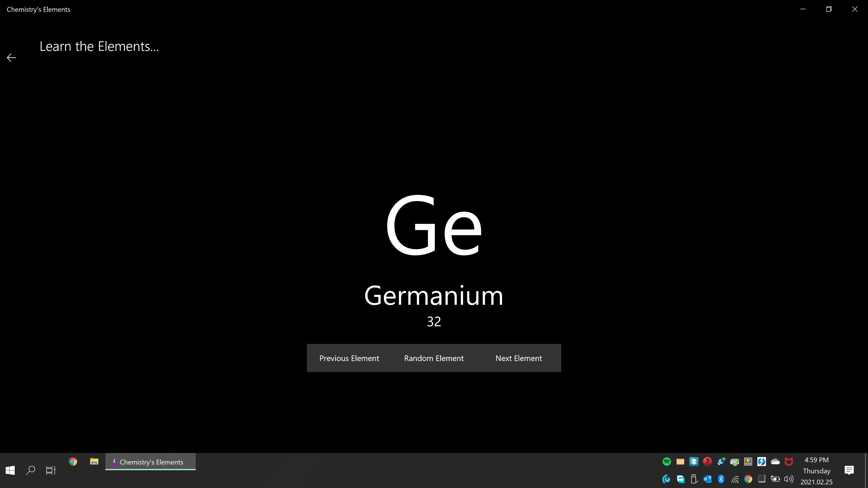
Task: Show a Random Element
Action: tap(434, 358)
